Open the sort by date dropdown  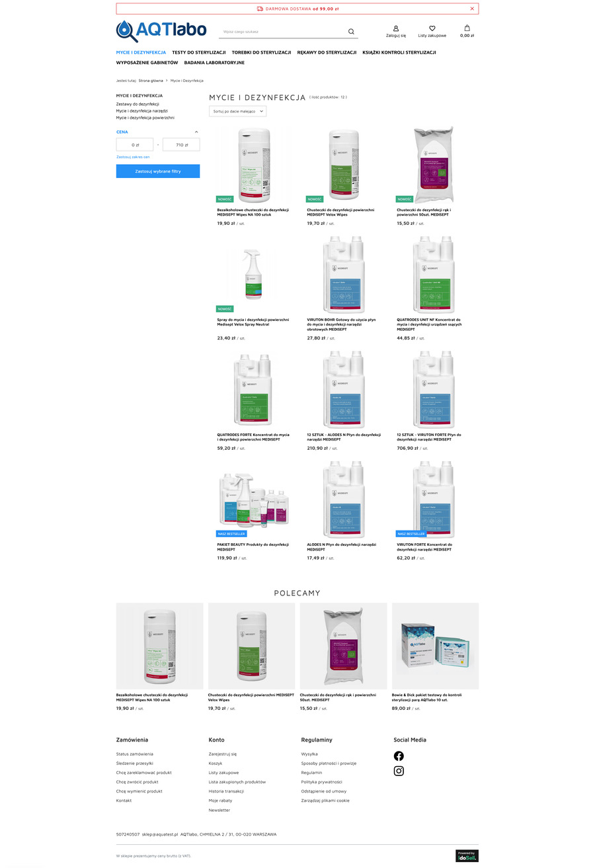click(237, 111)
